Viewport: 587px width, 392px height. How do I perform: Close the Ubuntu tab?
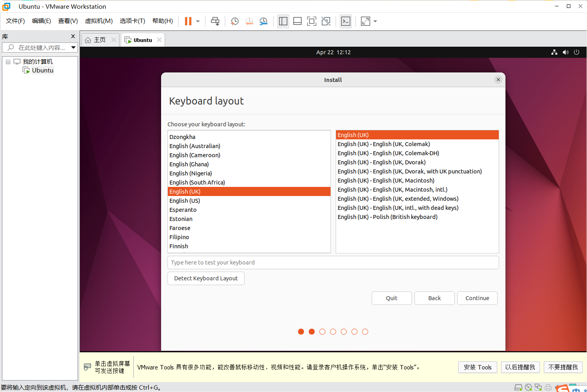pyautogui.click(x=159, y=40)
